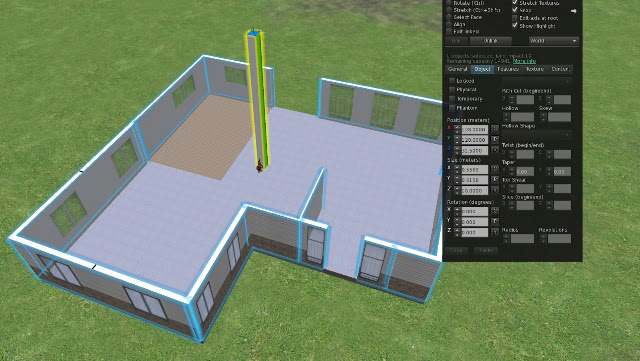Click the Twist begin value field

coord(525,154)
